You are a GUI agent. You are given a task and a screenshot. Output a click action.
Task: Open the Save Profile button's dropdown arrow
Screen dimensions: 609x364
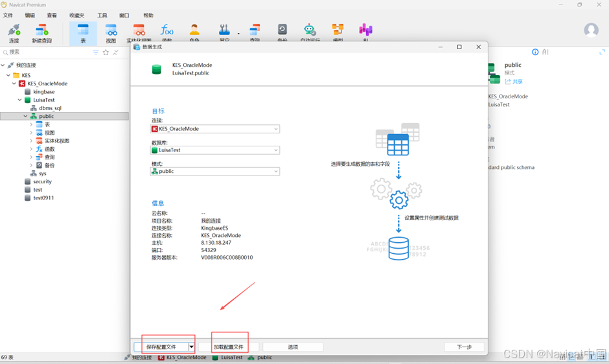tap(192, 347)
